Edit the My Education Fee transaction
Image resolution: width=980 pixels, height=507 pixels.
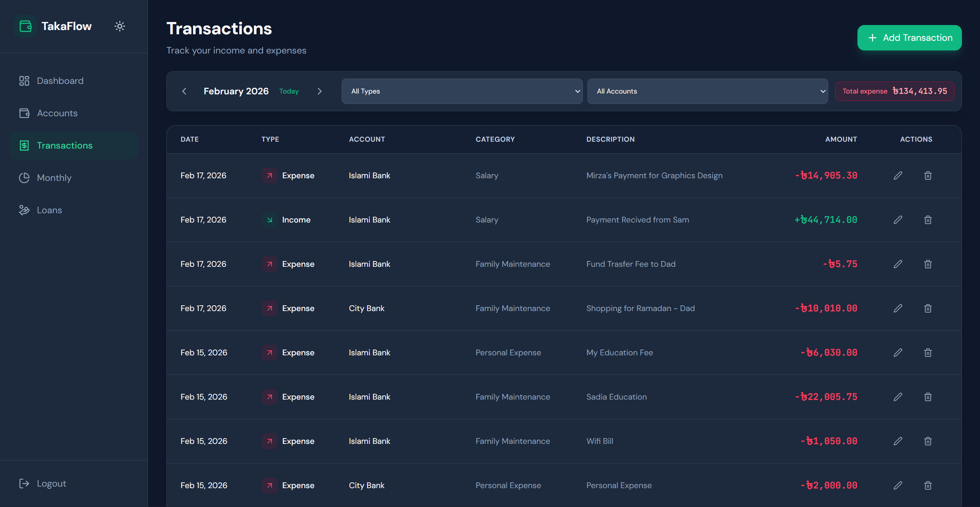(898, 353)
